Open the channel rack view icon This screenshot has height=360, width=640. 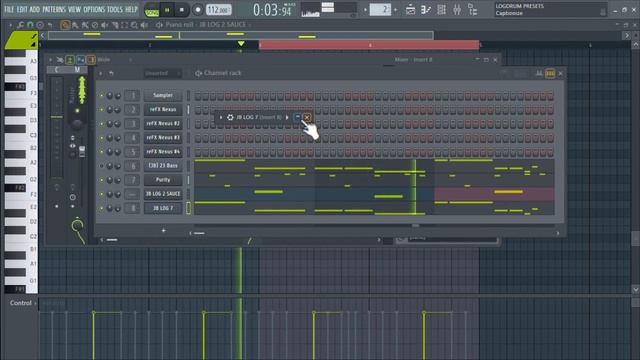tap(441, 10)
